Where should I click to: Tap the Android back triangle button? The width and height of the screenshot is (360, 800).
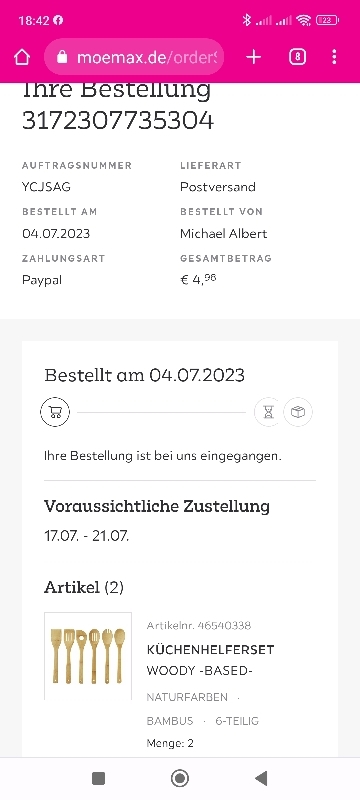pos(261,778)
